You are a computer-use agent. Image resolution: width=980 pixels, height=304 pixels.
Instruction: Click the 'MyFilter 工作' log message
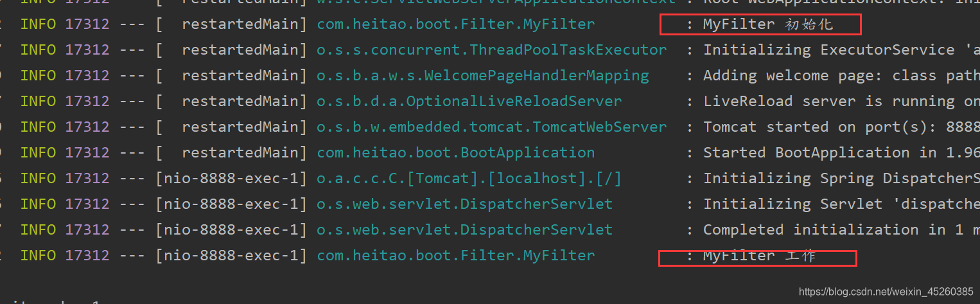(x=759, y=256)
